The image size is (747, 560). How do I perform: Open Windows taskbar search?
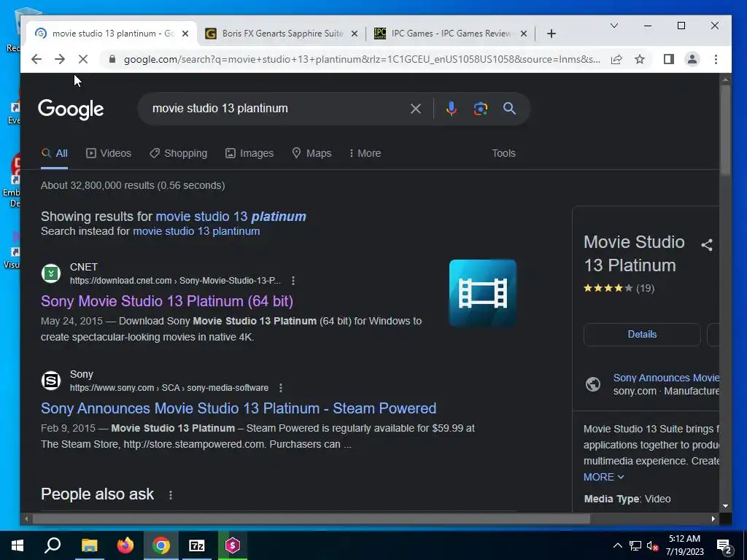click(53, 545)
